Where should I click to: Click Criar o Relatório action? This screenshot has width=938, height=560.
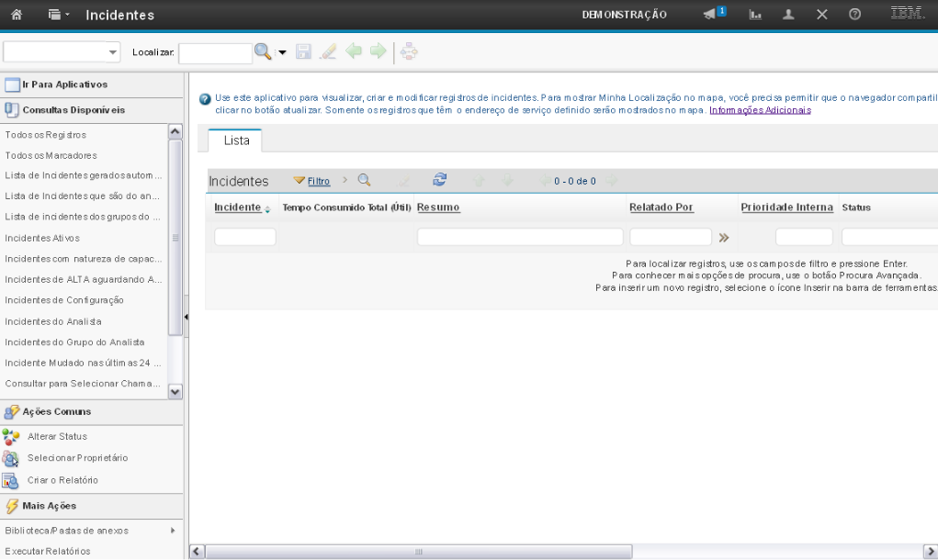pyautogui.click(x=62, y=480)
